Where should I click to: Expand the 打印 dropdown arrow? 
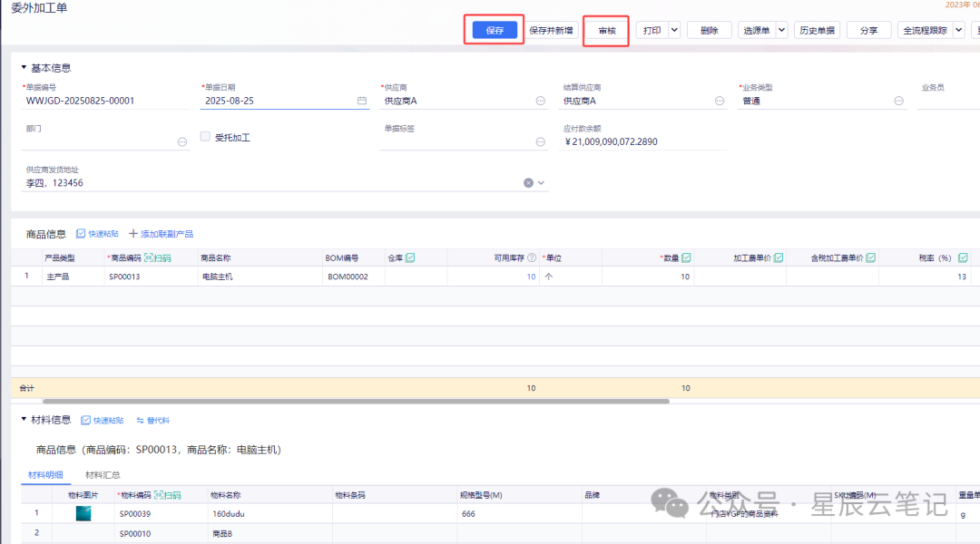pyautogui.click(x=674, y=30)
